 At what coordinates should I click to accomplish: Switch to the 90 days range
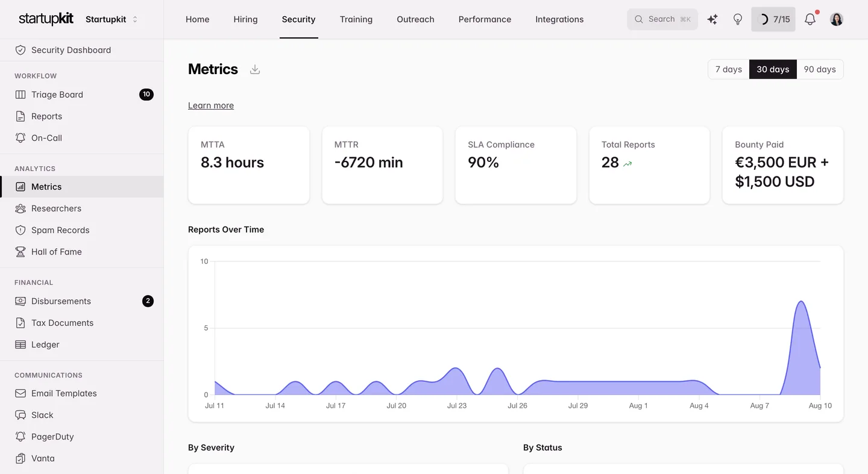point(820,69)
